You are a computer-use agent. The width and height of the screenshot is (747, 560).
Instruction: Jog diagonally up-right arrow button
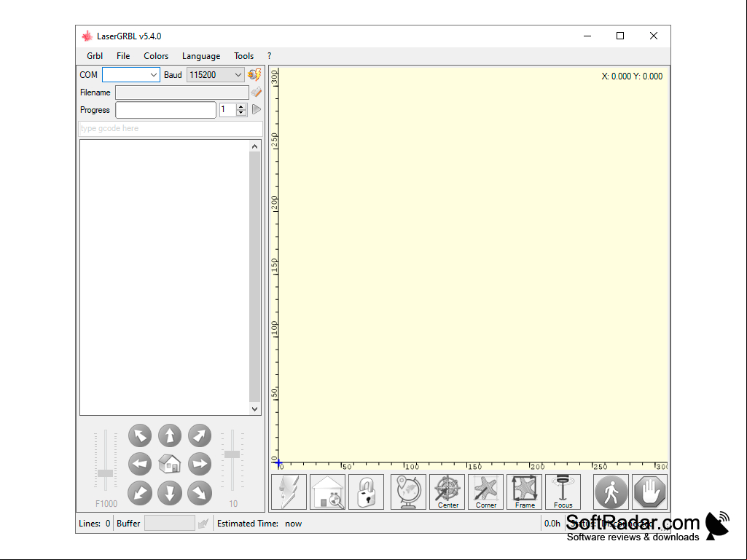pyautogui.click(x=200, y=435)
